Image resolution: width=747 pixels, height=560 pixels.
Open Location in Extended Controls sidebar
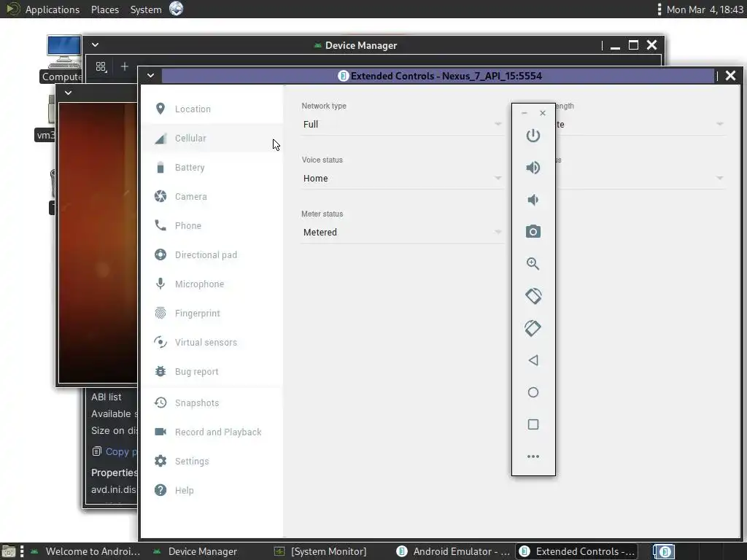(212, 109)
